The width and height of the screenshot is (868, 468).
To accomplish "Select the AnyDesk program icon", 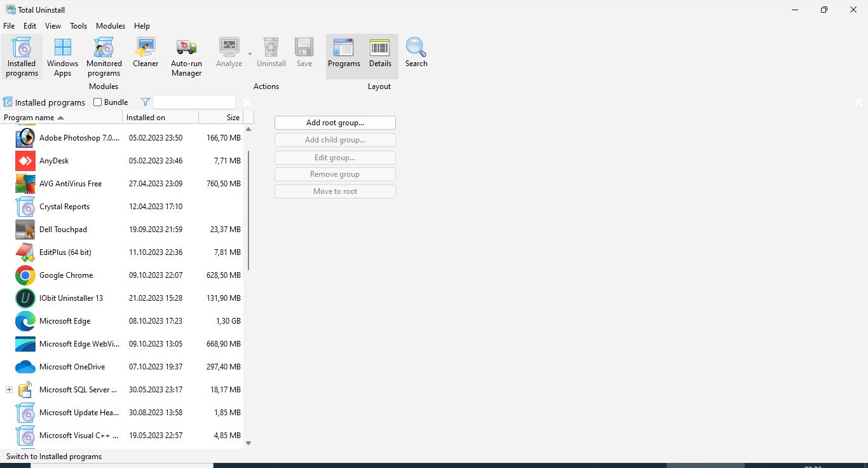I will tap(25, 161).
